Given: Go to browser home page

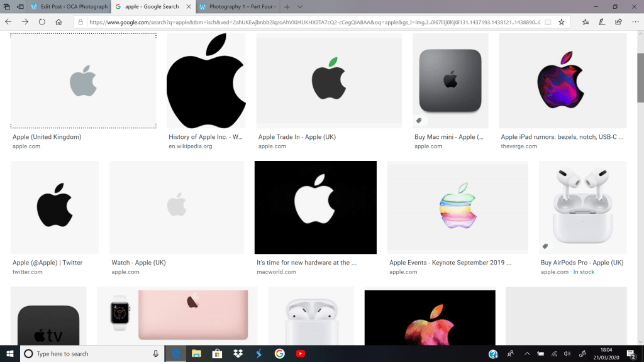Looking at the screenshot, I should 58,22.
